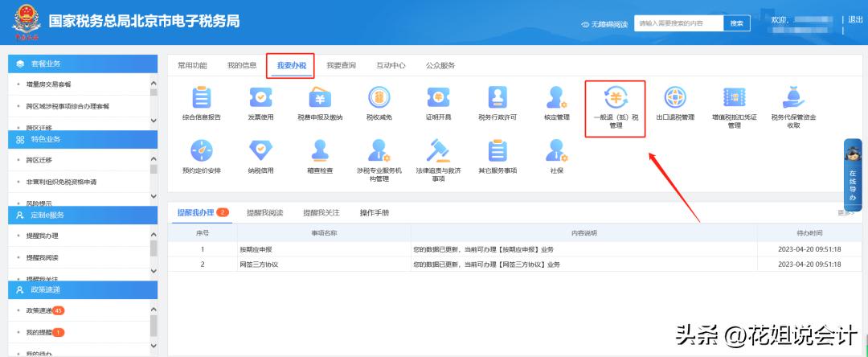Open 证明开具 icon
Image resolution: width=868 pixels, height=357 pixels.
point(439,97)
